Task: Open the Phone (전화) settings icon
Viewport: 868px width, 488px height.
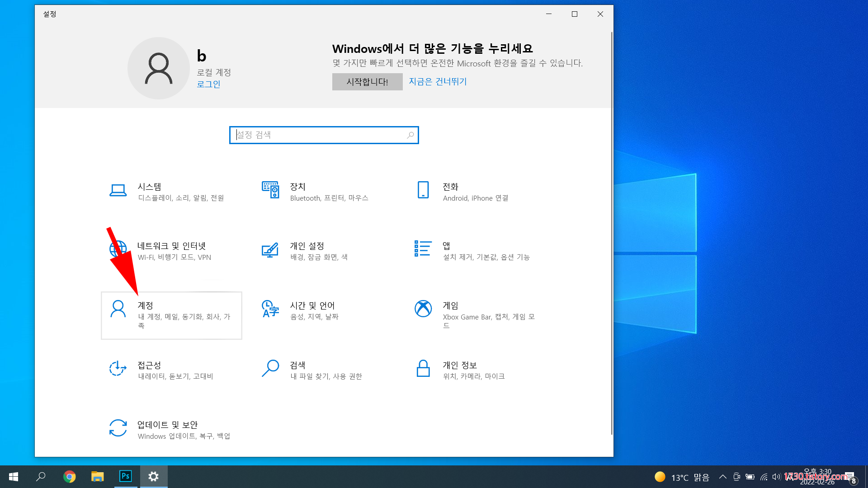Action: tap(423, 190)
